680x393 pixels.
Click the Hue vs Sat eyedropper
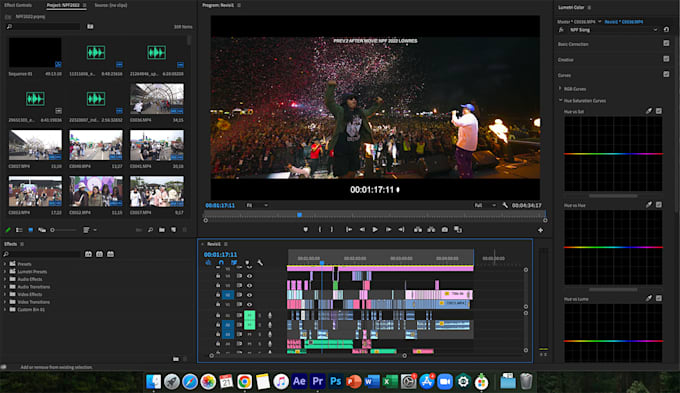click(649, 111)
